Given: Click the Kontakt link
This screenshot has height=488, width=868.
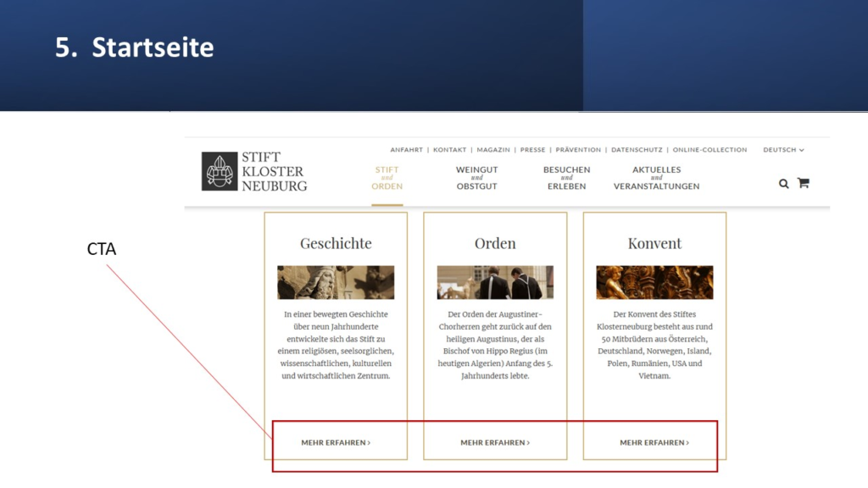Looking at the screenshot, I should [449, 150].
